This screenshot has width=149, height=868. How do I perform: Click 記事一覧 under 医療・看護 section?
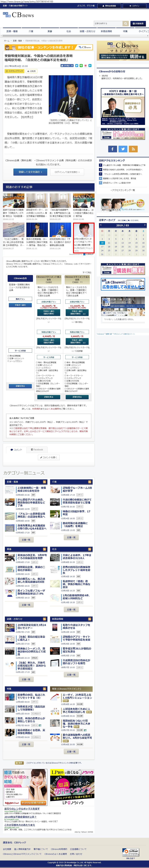coord(26,540)
